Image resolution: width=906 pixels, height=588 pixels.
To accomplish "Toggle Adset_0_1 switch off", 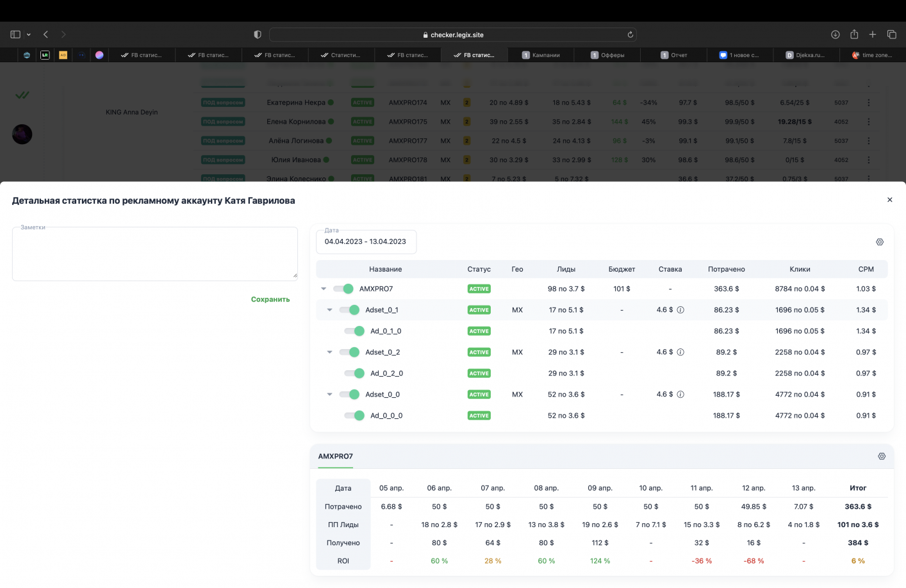I will click(350, 310).
